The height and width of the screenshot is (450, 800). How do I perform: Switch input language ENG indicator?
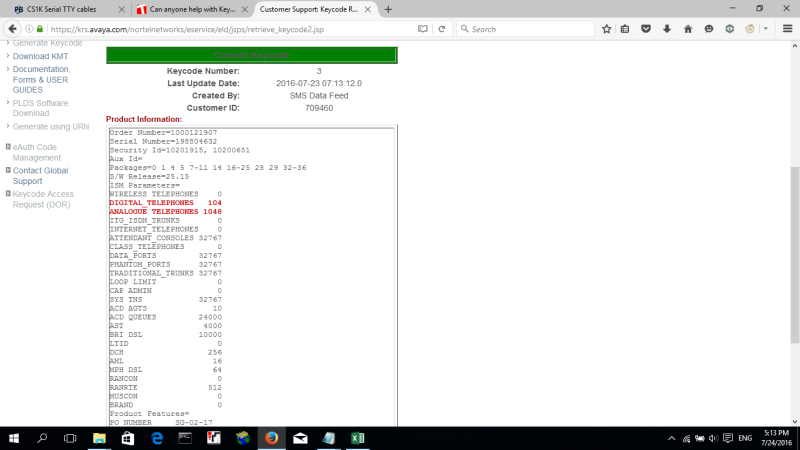(x=745, y=438)
